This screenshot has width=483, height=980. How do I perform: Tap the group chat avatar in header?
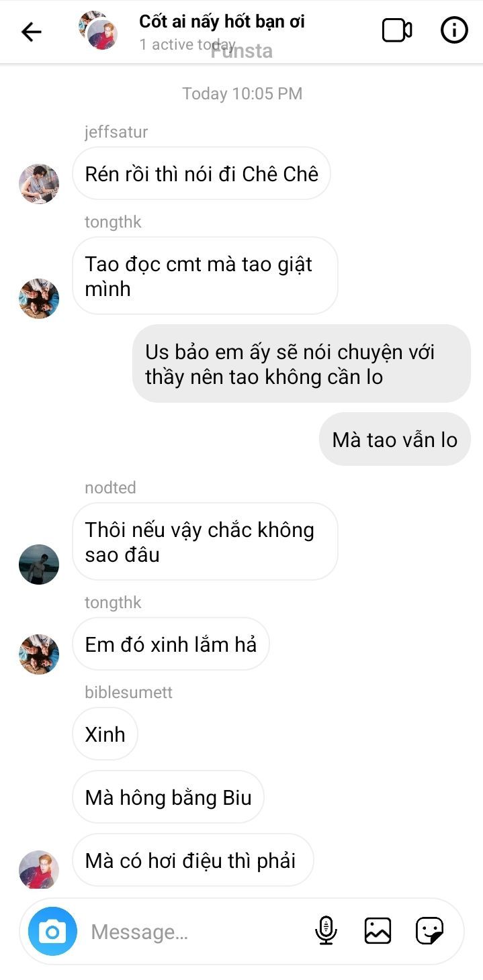pyautogui.click(x=98, y=31)
